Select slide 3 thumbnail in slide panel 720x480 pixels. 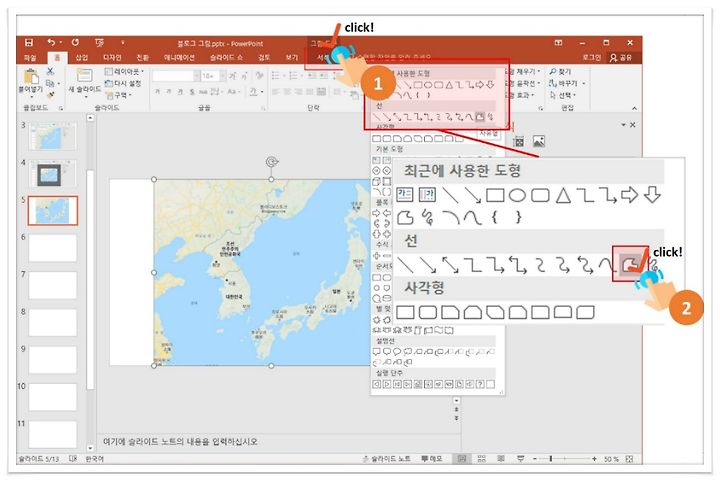coord(52,136)
